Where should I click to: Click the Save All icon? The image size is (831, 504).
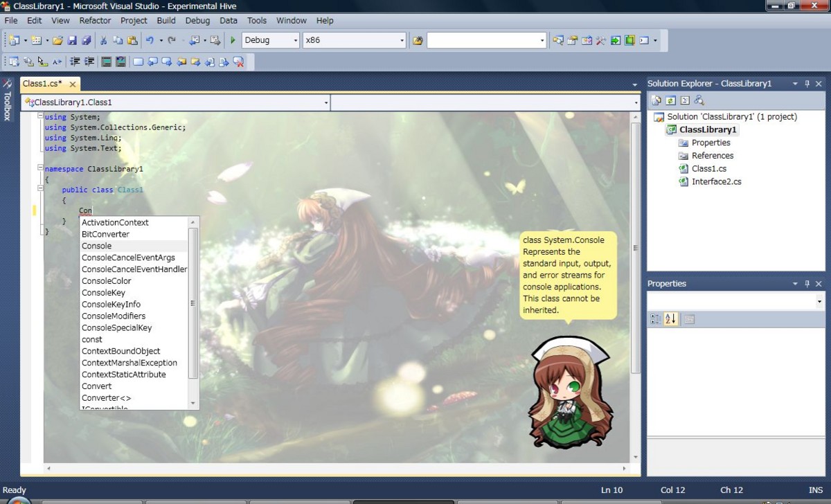point(86,40)
